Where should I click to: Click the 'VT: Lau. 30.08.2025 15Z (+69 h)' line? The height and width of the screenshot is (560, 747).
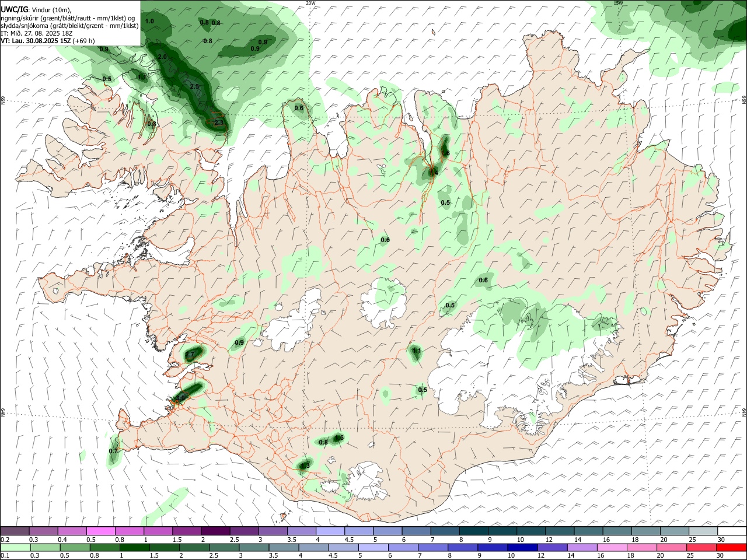48,41
